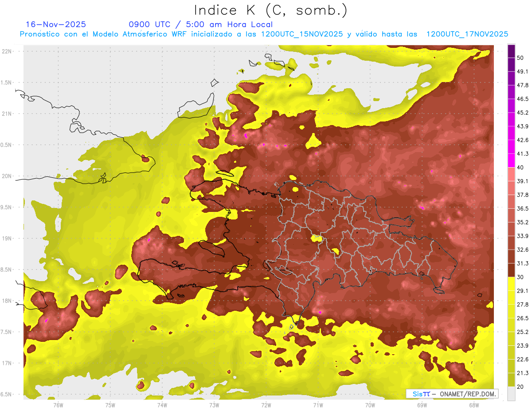Viewport: 532px width, 411px height.
Task: Pick the colorbar value 40
Action: (x=520, y=168)
